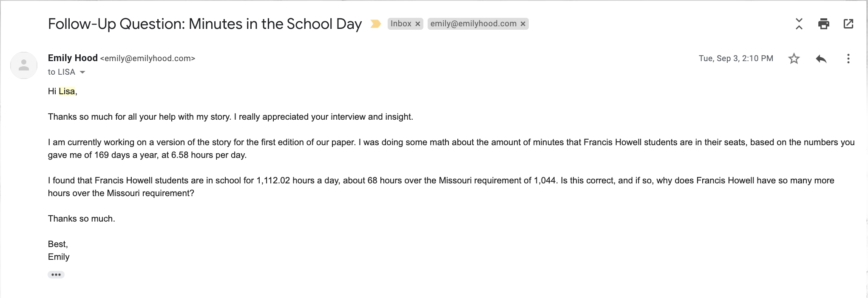Remove the Inbox label
This screenshot has height=298, width=868.
click(x=418, y=24)
